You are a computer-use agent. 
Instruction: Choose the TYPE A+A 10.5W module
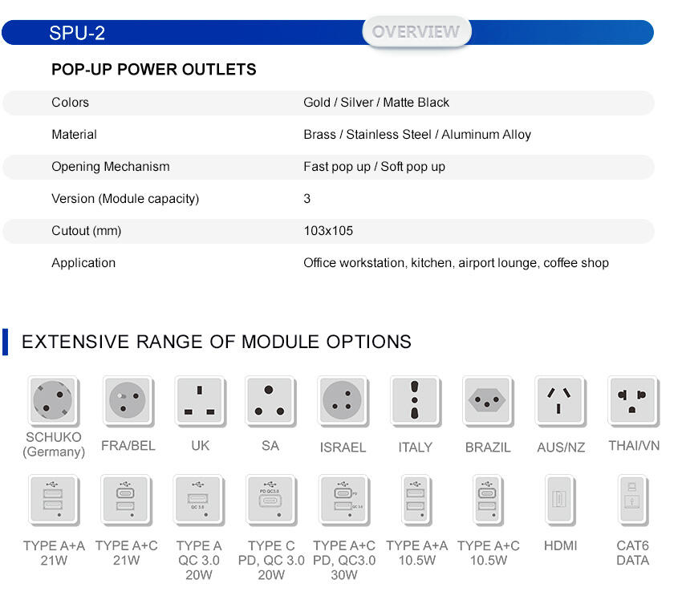click(416, 501)
